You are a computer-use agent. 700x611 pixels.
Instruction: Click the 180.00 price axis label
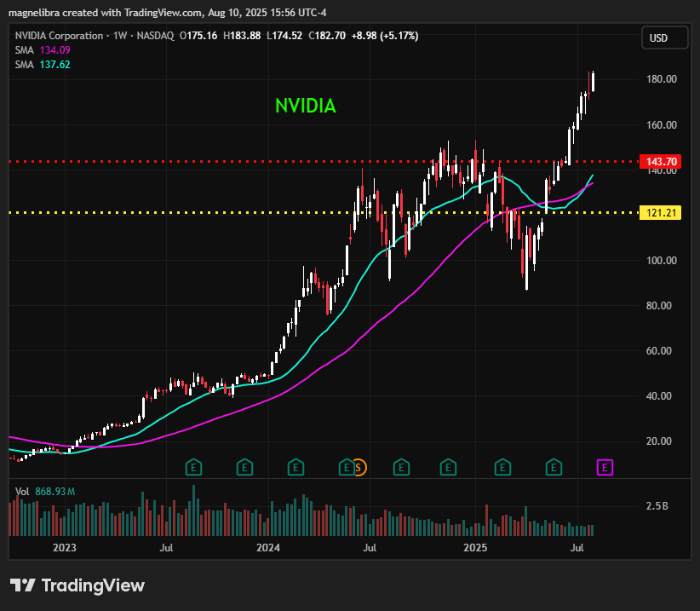[x=661, y=79]
